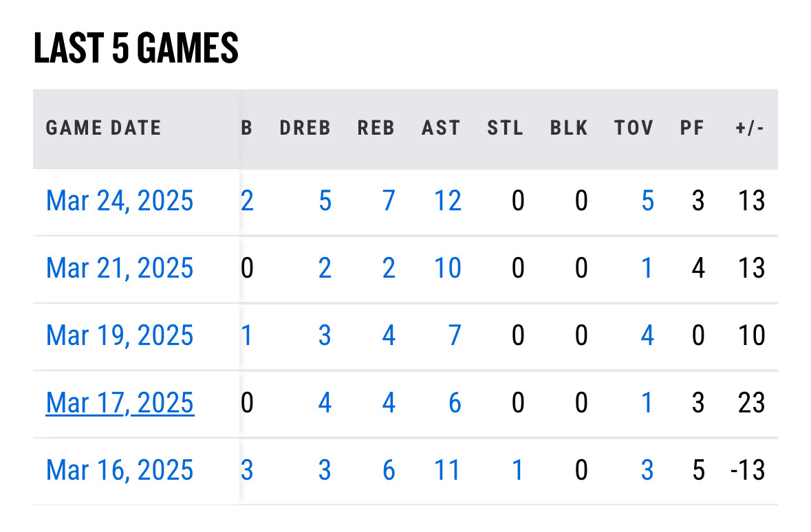Open the Mar 21, 2025 game link
Image resolution: width=811 pixels, height=532 pixels.
tap(120, 268)
